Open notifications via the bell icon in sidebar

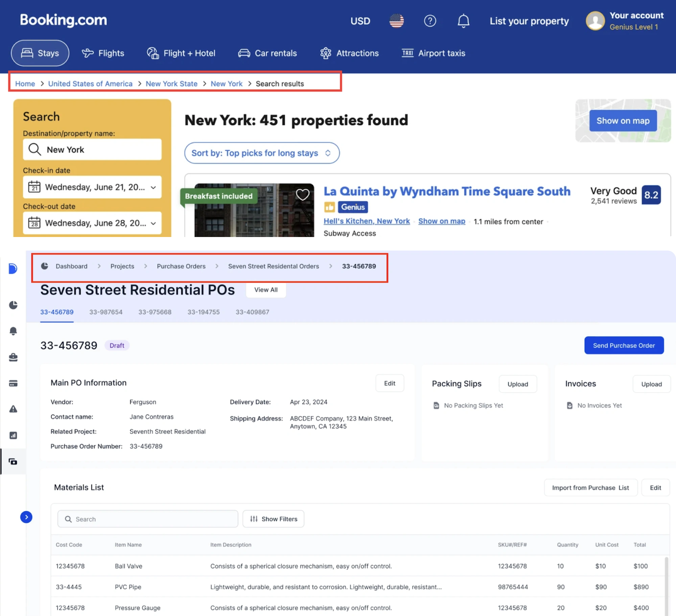coord(13,331)
